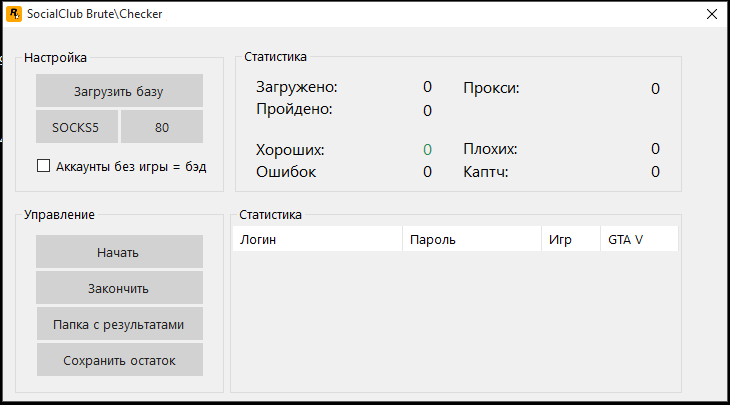Click the Сохранить остаток button
Screen dimensions: 730x405
coord(119,360)
